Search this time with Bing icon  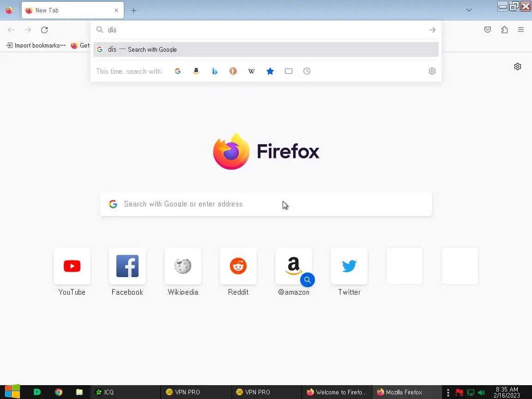(x=214, y=71)
